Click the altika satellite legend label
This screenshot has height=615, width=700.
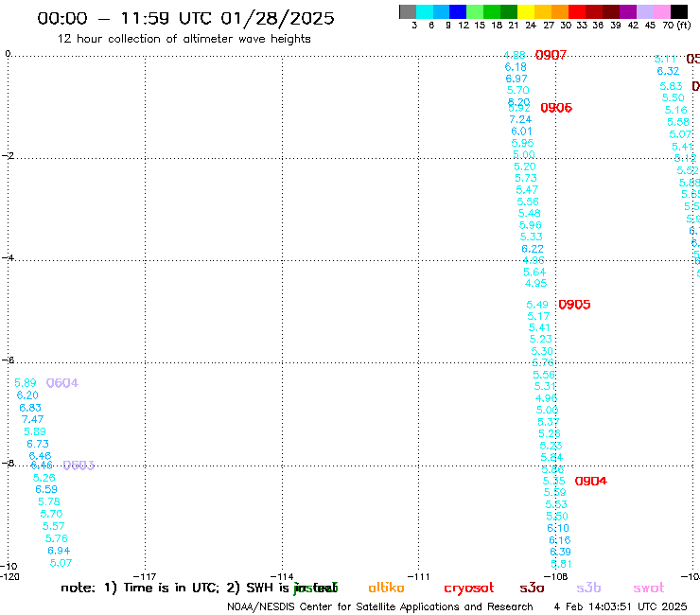click(386, 588)
